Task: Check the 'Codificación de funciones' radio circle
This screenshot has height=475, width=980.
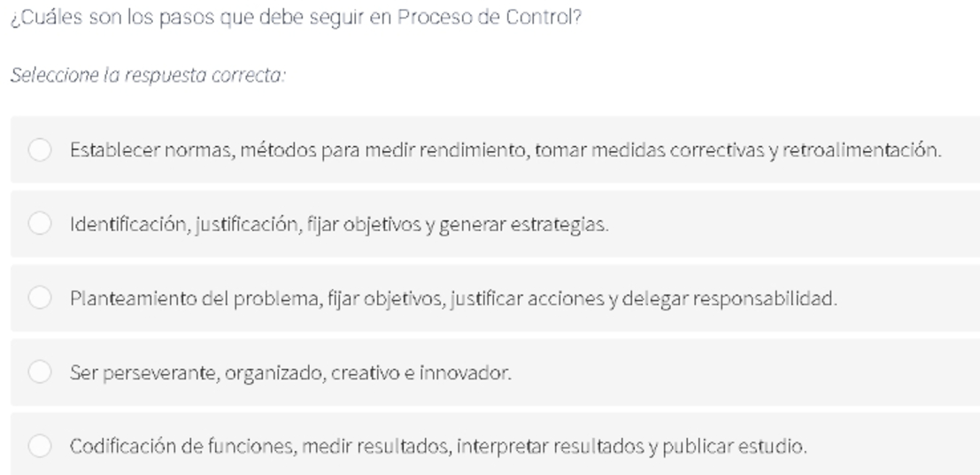Action: (39, 447)
